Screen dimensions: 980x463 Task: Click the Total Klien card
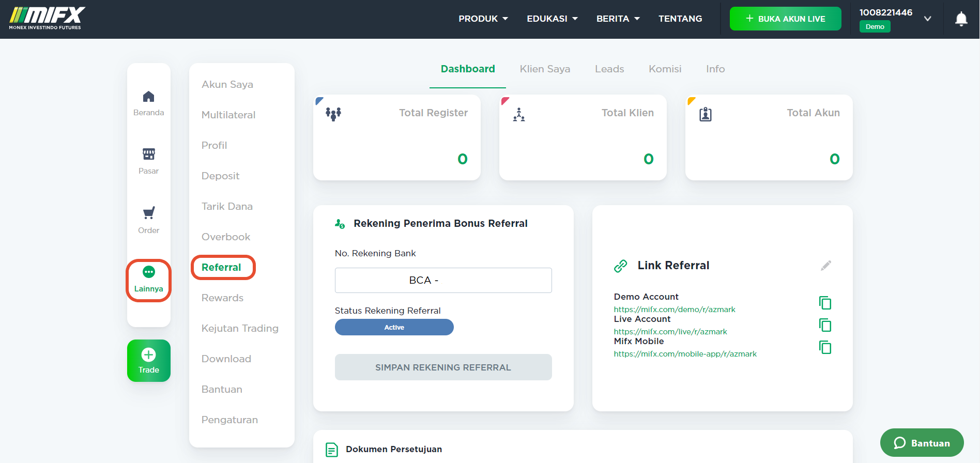pyautogui.click(x=583, y=137)
